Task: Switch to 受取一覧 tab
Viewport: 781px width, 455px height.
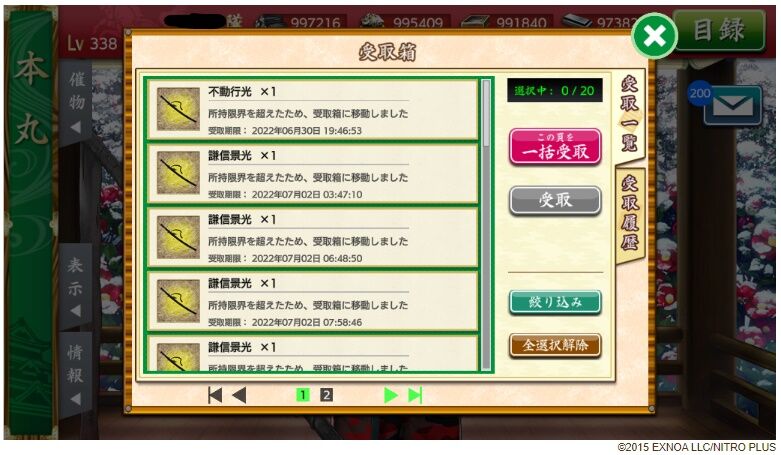Action: point(630,114)
